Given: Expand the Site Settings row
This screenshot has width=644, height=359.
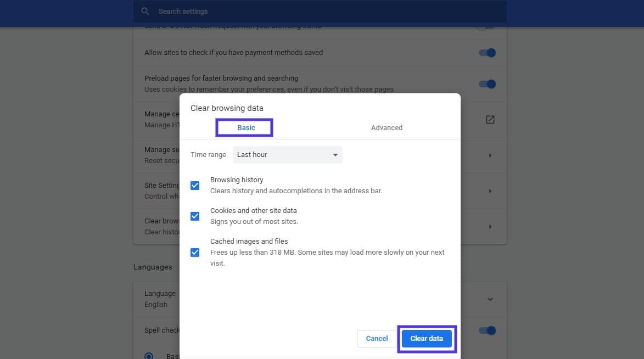Looking at the screenshot, I should tap(490, 190).
